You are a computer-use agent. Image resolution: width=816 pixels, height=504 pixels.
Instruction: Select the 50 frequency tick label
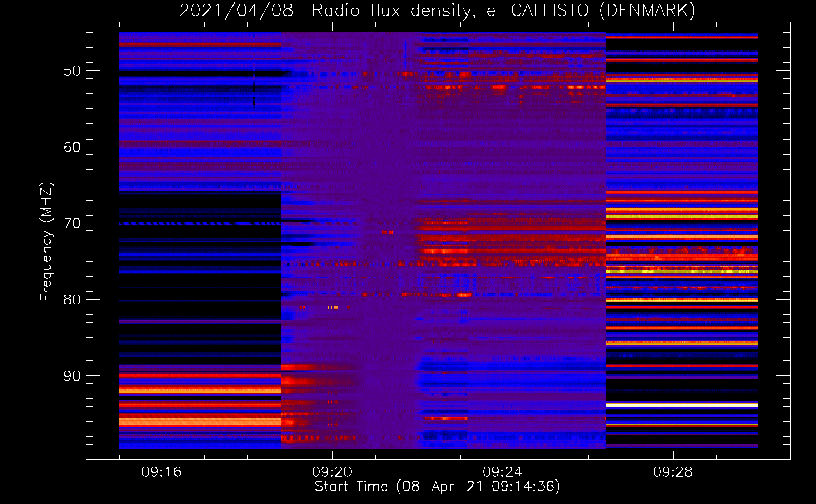click(x=72, y=71)
